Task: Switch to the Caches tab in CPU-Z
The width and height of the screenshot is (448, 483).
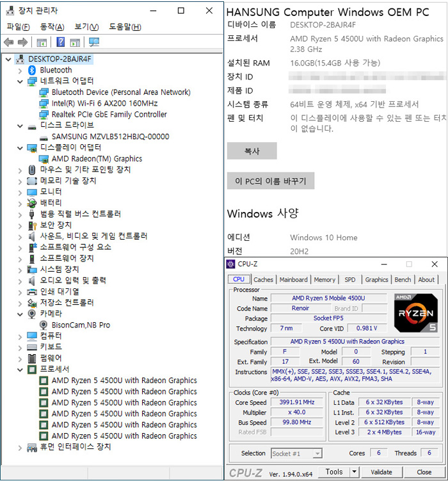Action: [264, 279]
